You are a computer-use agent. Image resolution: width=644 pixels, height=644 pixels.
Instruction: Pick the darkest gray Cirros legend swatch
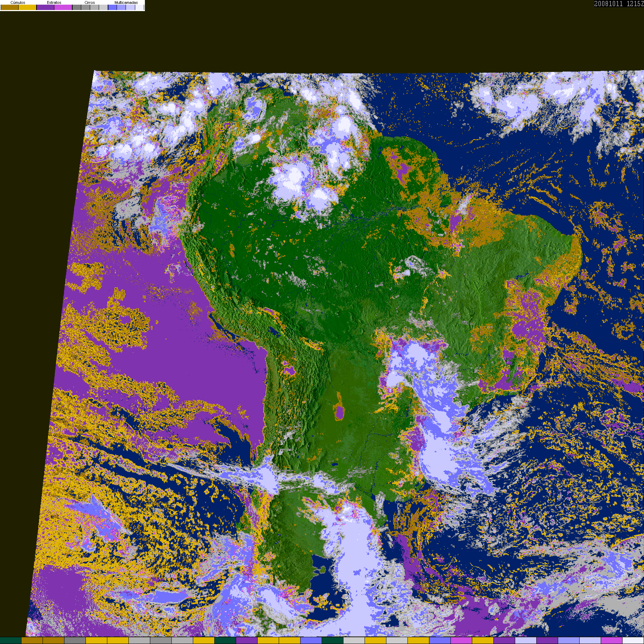77,7
